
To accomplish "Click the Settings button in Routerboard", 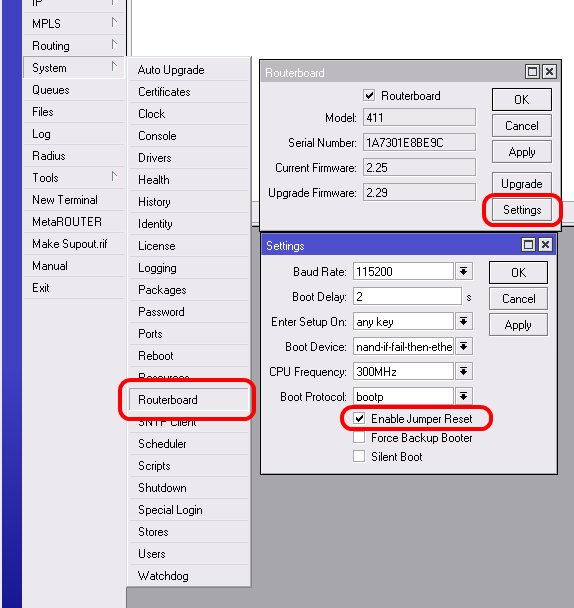I will (522, 210).
